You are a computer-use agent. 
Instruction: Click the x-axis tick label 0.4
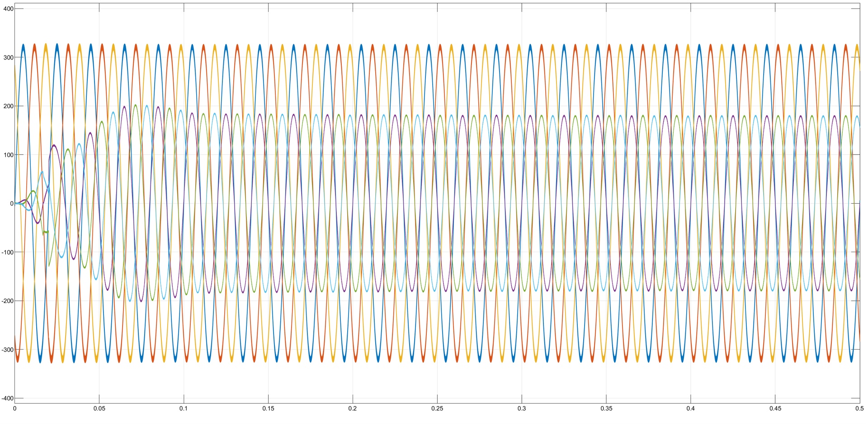[x=691, y=409]
